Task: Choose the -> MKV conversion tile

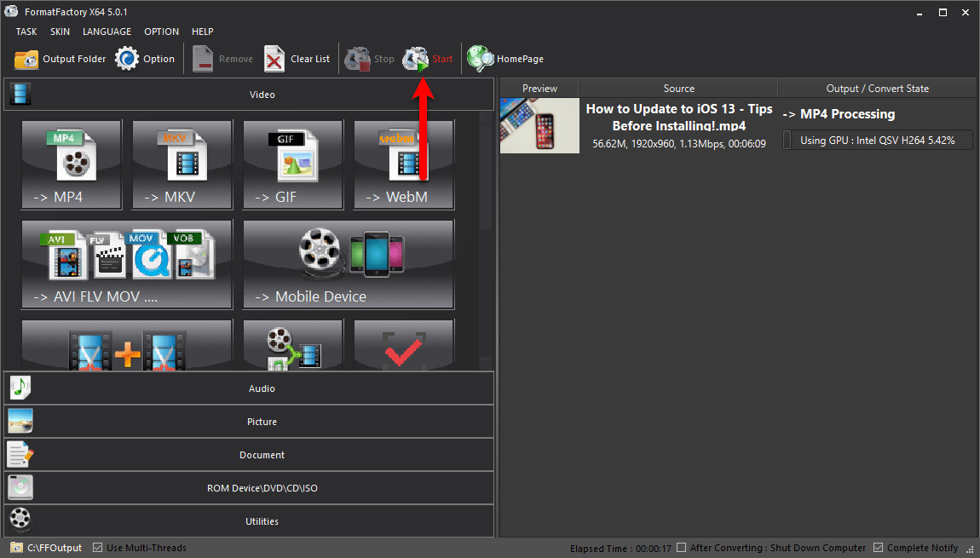Action: (x=182, y=165)
